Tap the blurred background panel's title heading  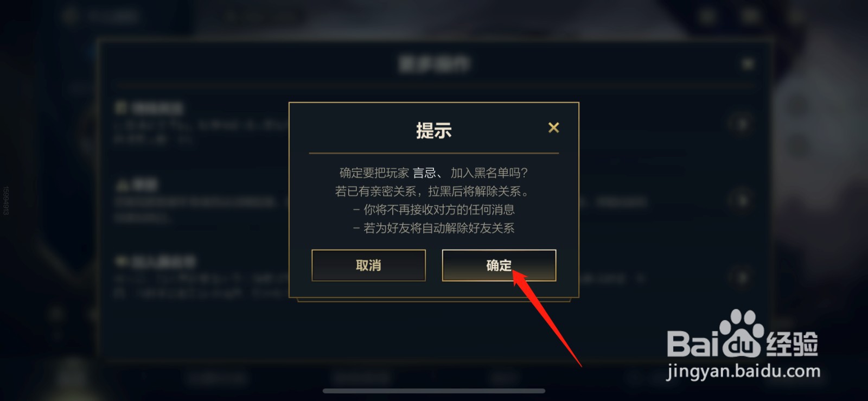coord(434,64)
